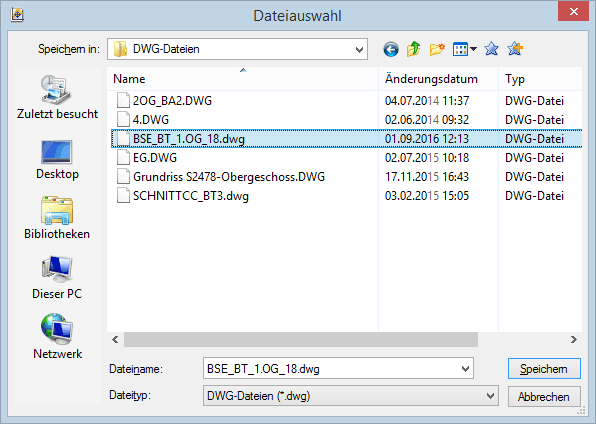The height and width of the screenshot is (424, 596).
Task: Open the view menu icon
Action: point(464,49)
